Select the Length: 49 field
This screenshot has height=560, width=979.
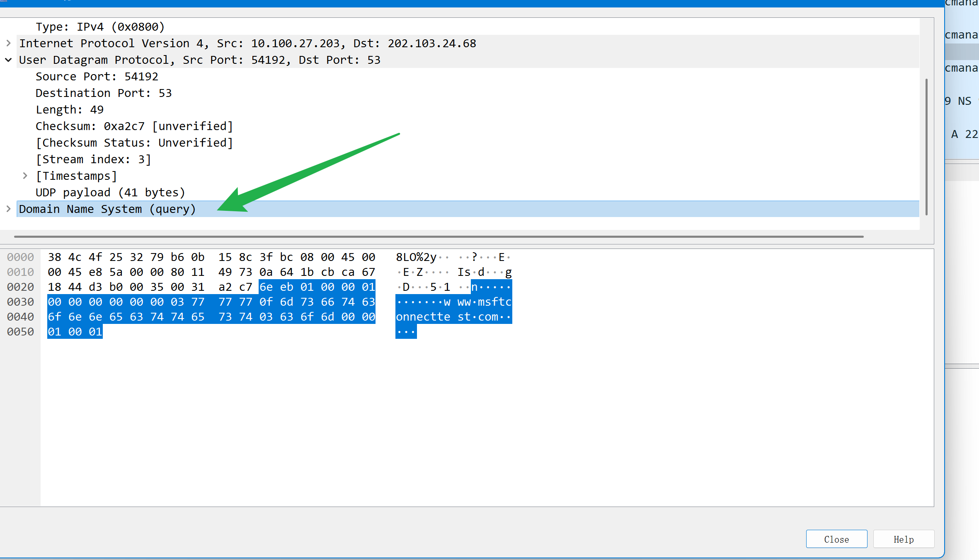click(x=70, y=109)
